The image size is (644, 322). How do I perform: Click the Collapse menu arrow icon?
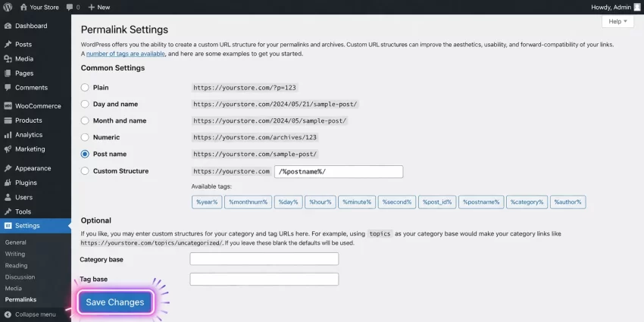pyautogui.click(x=8, y=314)
